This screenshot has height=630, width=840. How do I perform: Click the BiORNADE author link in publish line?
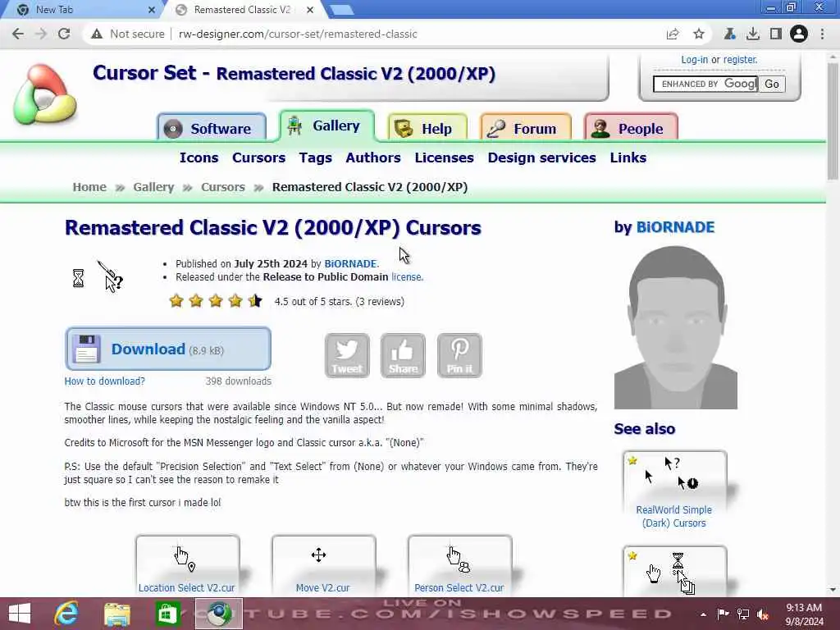click(350, 263)
